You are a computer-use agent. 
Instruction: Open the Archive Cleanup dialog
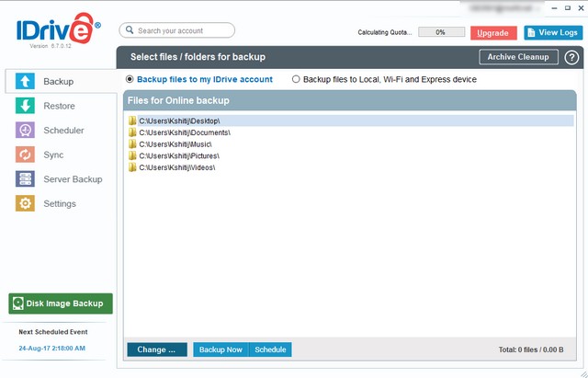tap(518, 57)
